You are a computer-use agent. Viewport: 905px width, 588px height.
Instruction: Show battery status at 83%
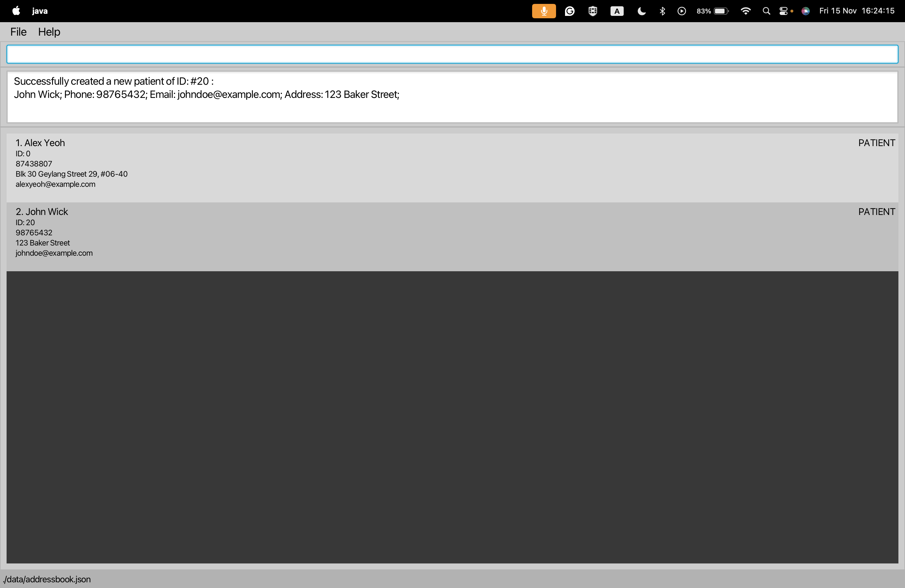712,11
